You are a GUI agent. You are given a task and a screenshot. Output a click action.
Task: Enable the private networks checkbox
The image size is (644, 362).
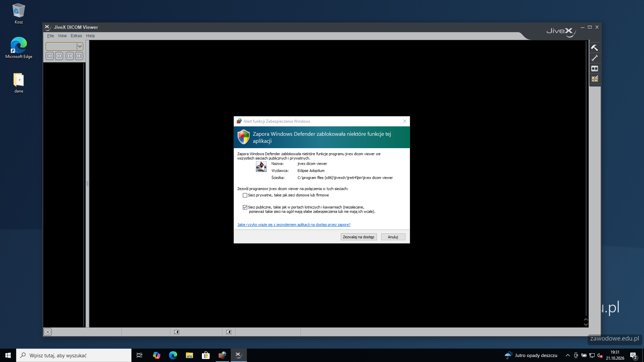pyautogui.click(x=245, y=195)
